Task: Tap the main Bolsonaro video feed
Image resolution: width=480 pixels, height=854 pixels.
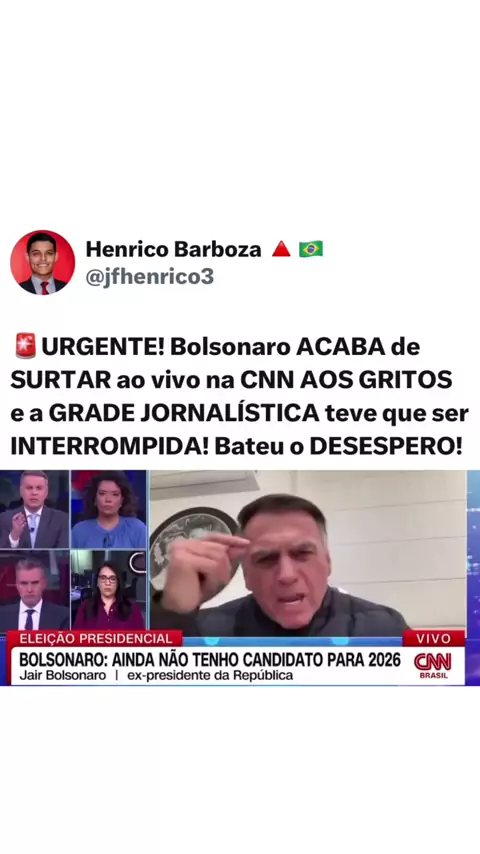Action: point(308,550)
